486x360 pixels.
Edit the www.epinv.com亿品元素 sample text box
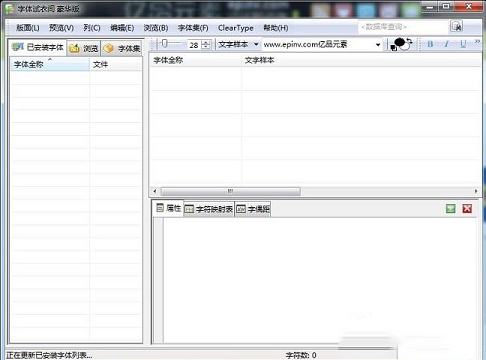[x=318, y=44]
